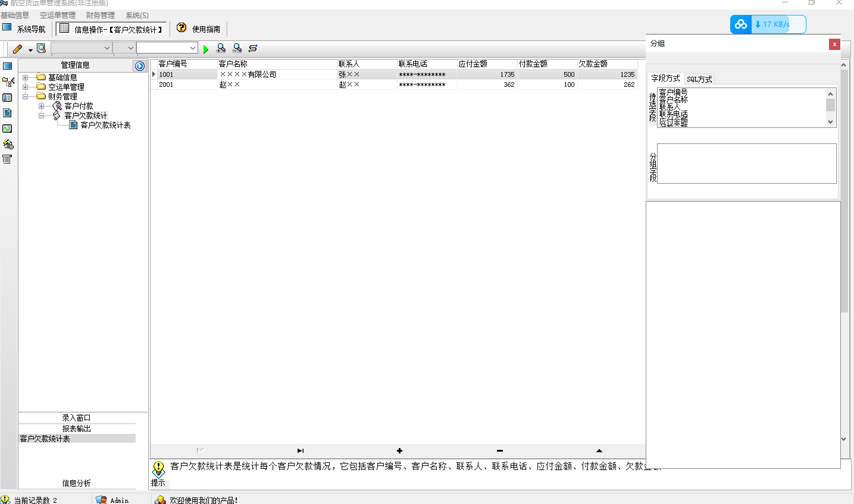Screen dimensions: 854x504
Task: Open the 财务管理 menu
Action: [x=101, y=15]
